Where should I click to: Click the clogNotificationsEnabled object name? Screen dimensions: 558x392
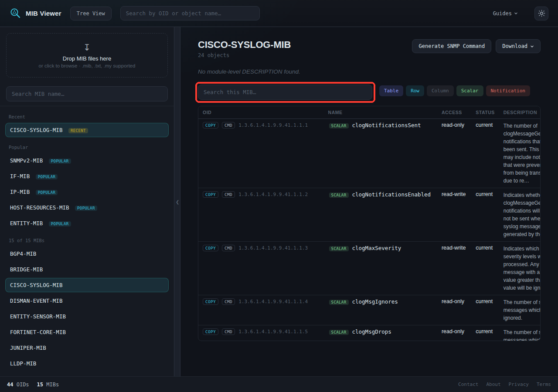click(391, 195)
